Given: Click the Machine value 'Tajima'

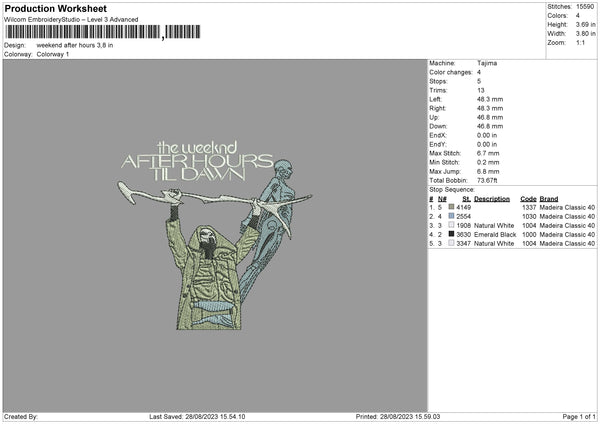Looking at the screenshot, I should tap(487, 63).
